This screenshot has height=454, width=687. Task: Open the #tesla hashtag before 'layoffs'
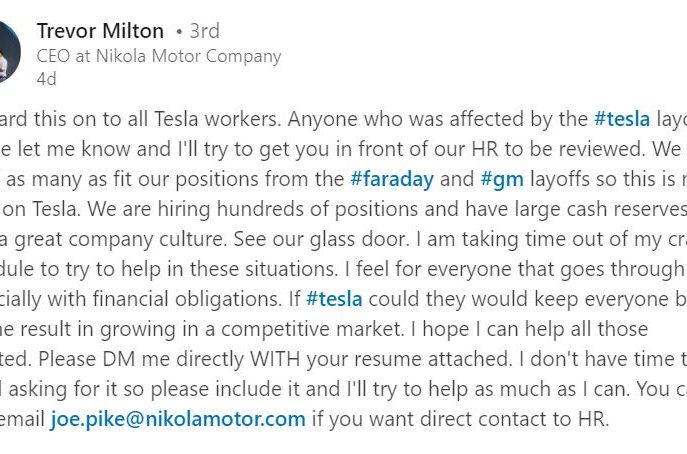click(622, 119)
